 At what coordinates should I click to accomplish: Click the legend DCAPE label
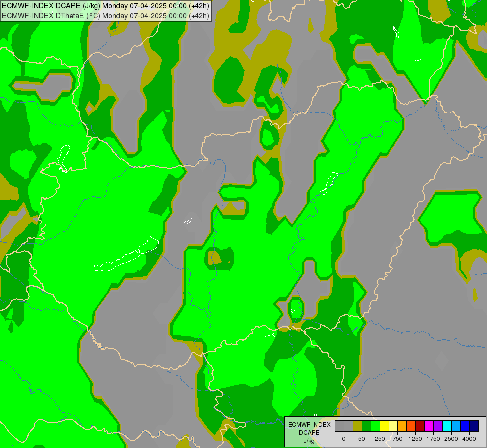click(309, 433)
